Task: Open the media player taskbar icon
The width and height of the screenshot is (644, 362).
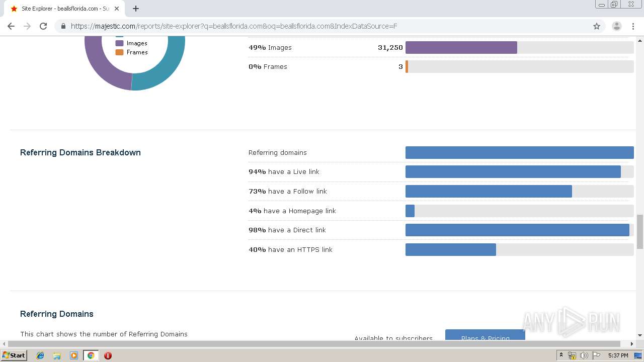Action: (74, 355)
